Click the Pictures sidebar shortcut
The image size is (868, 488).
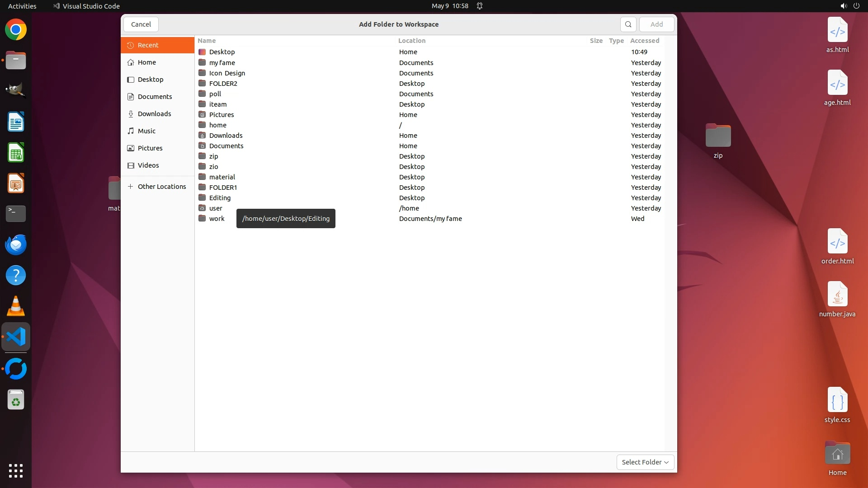tap(150, 148)
